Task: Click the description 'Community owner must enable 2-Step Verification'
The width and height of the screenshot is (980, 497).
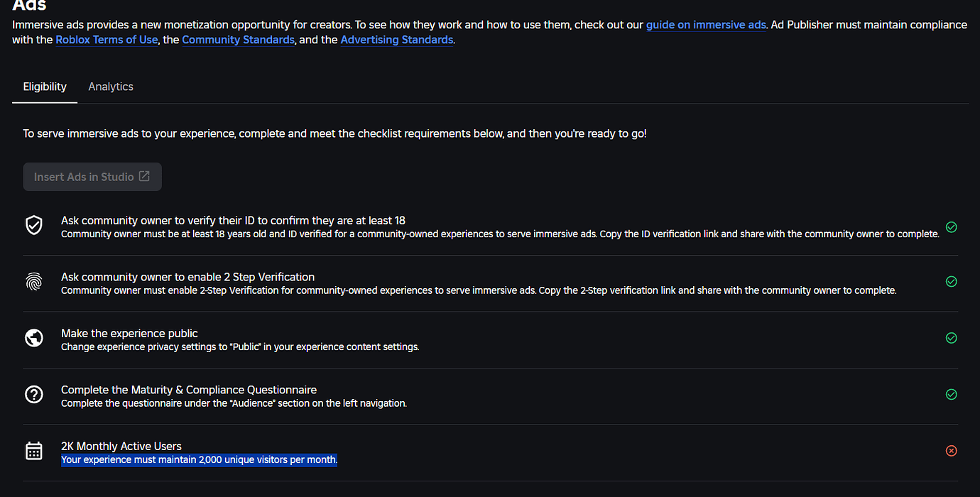Action: (479, 290)
